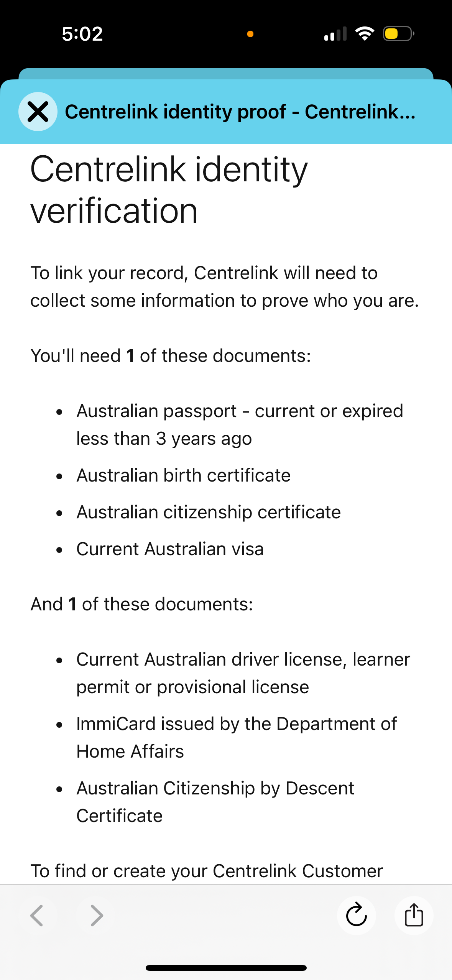Close the Centrelink identity proof web view
452x980 pixels.
[38, 112]
